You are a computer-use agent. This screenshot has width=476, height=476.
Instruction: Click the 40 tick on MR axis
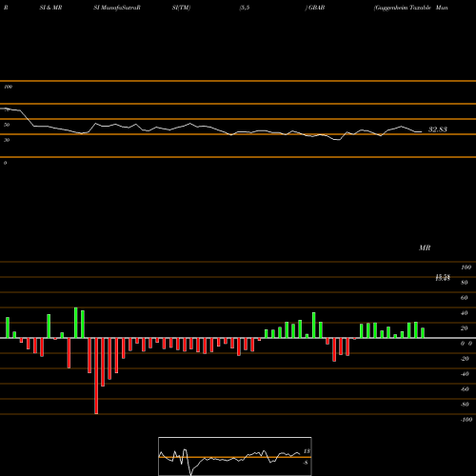[465, 313]
